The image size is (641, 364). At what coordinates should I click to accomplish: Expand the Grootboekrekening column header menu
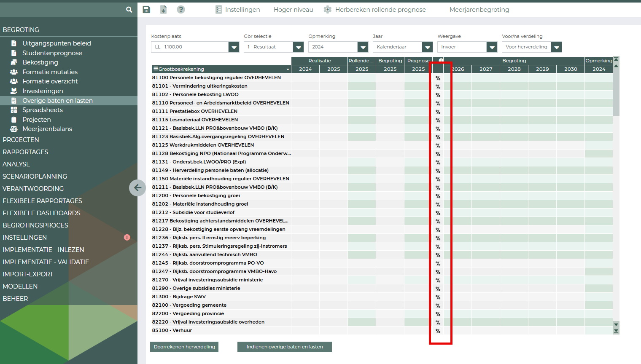(288, 70)
